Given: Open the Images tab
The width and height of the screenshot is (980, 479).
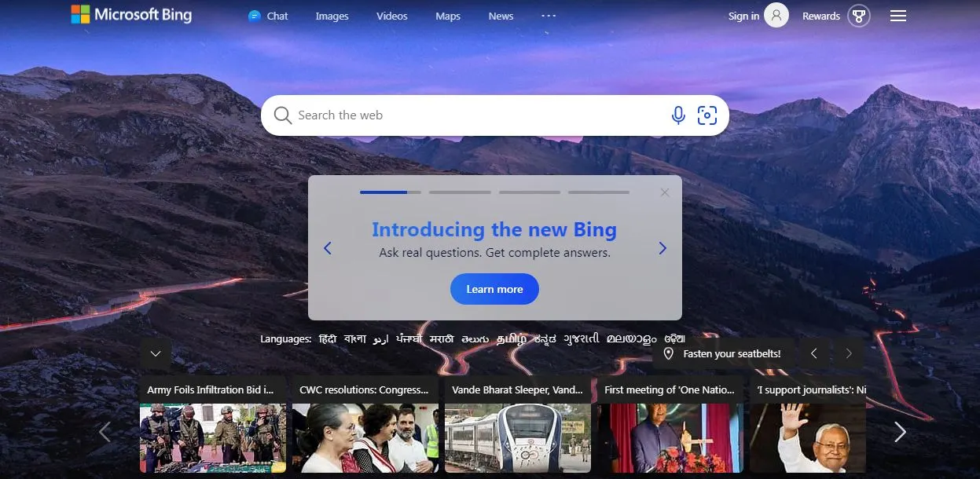Looking at the screenshot, I should click(x=332, y=16).
